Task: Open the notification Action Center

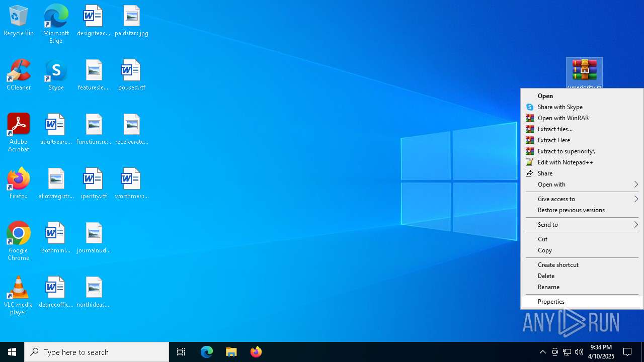Action: [627, 352]
